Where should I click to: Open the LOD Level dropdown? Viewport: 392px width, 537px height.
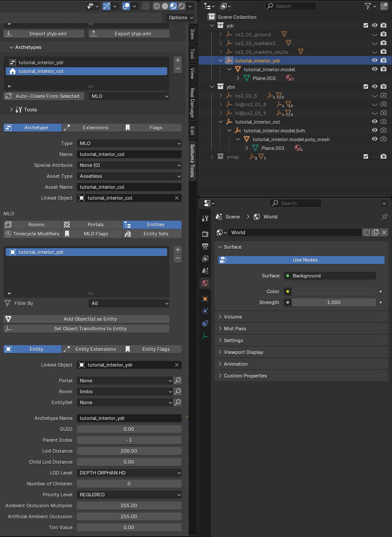coord(129,473)
